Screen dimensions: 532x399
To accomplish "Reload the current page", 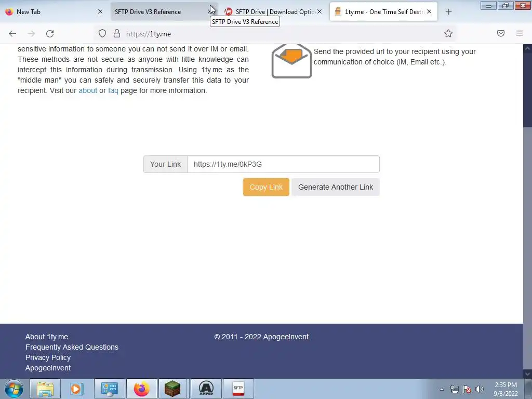I will pyautogui.click(x=50, y=34).
